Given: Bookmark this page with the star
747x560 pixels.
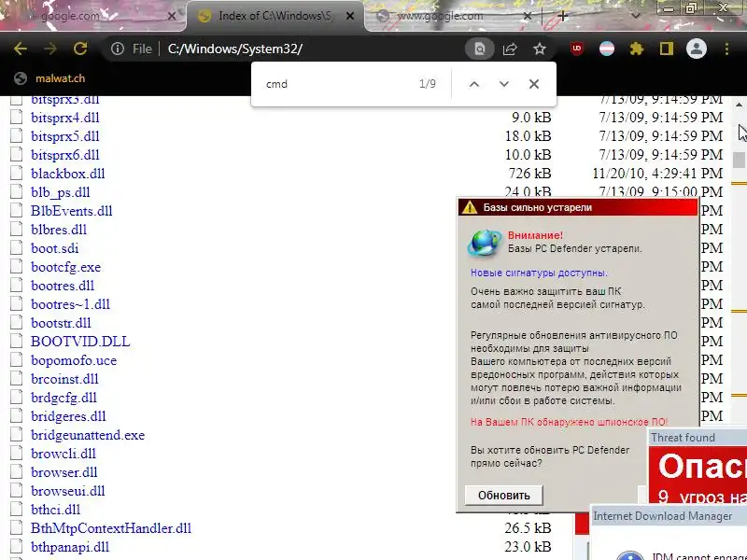Looking at the screenshot, I should (540, 49).
